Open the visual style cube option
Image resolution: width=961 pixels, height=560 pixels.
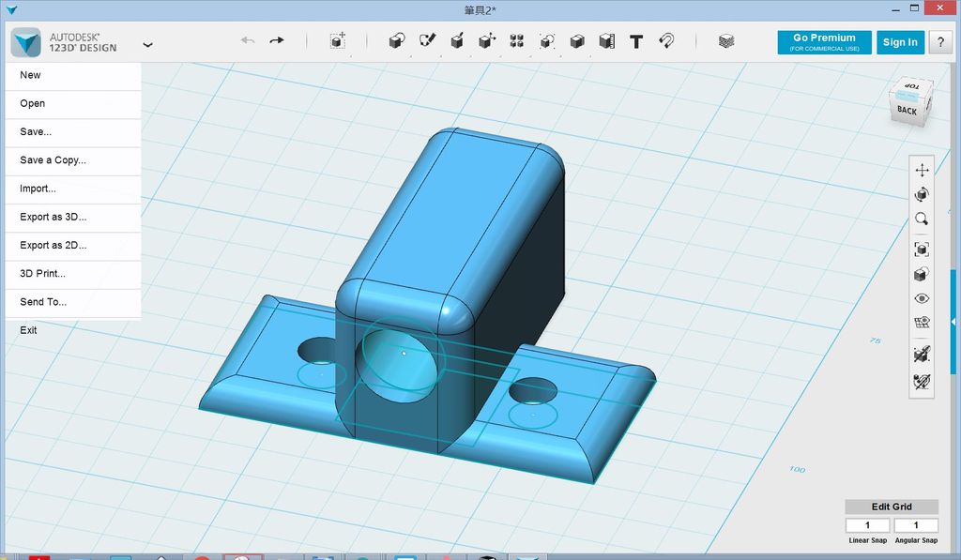pos(922,274)
